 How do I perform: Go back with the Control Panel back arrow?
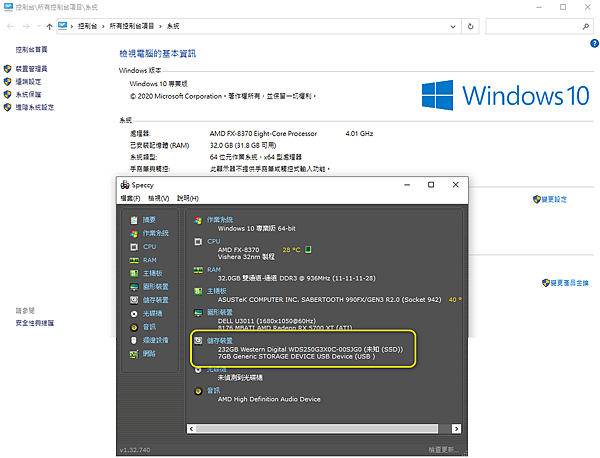(10, 26)
